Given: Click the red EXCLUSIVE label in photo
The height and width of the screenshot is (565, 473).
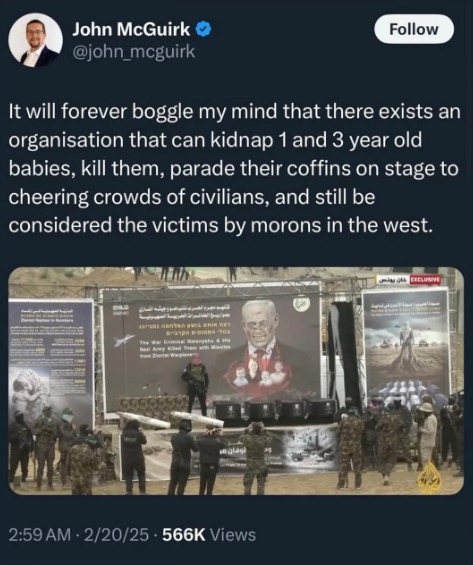Looking at the screenshot, I should [x=425, y=280].
